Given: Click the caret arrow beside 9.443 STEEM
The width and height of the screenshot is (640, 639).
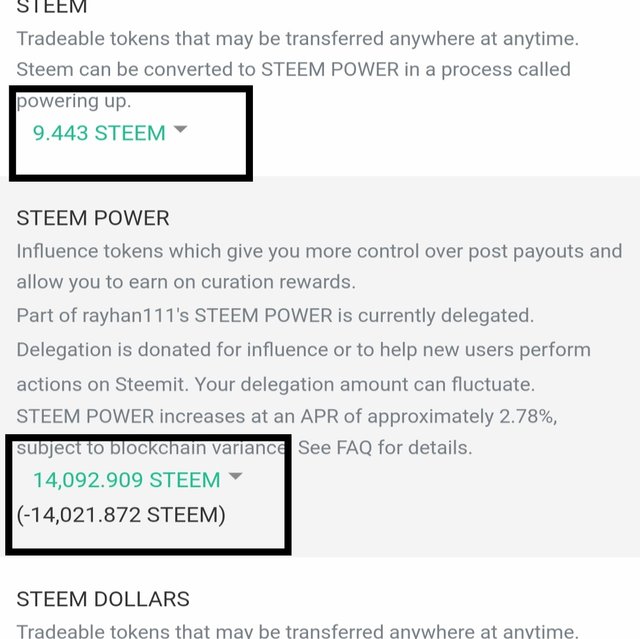Looking at the screenshot, I should point(180,129).
